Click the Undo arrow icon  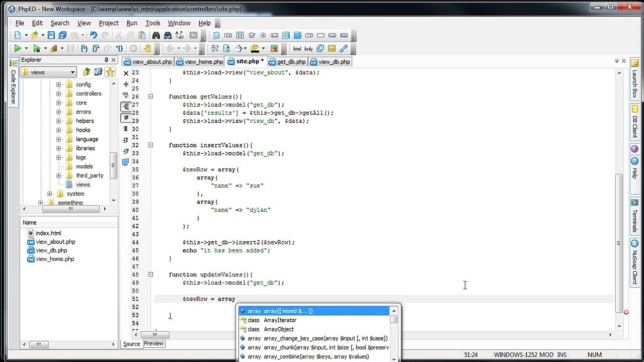point(93,35)
